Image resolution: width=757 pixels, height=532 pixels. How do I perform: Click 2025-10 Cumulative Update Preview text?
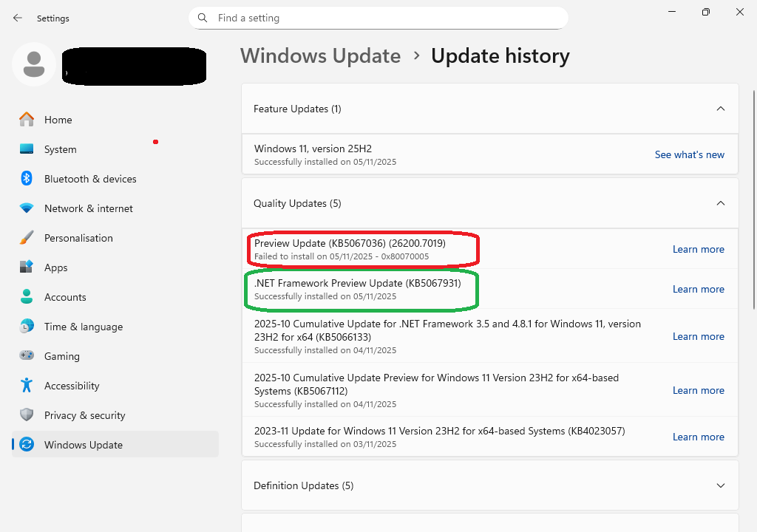[x=436, y=384]
